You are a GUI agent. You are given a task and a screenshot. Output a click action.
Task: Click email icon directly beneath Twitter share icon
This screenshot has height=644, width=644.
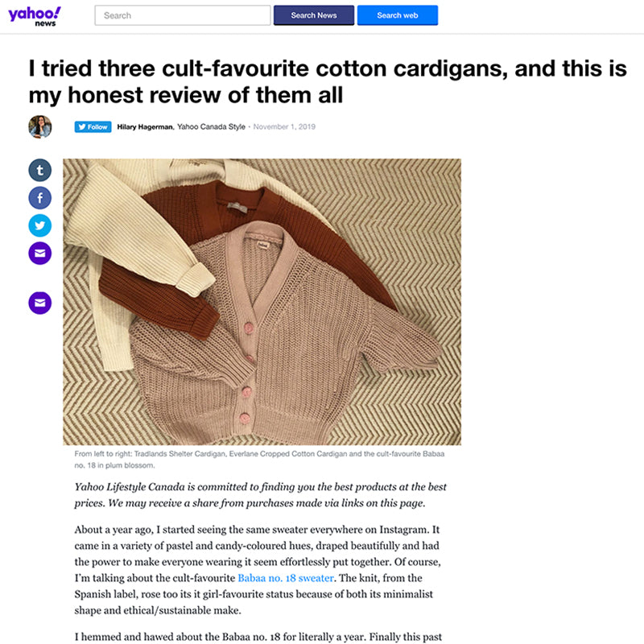coord(40,254)
